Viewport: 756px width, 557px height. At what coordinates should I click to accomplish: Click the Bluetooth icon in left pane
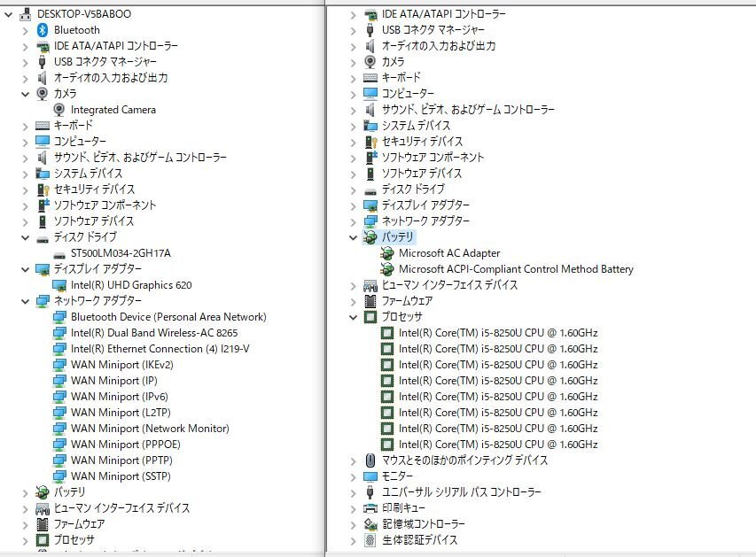click(43, 30)
